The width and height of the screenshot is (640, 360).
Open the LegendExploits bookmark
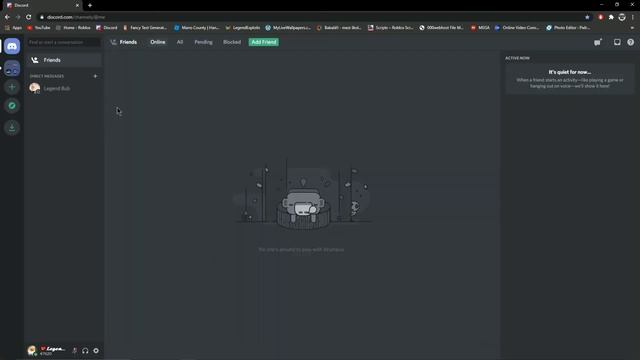click(x=243, y=28)
